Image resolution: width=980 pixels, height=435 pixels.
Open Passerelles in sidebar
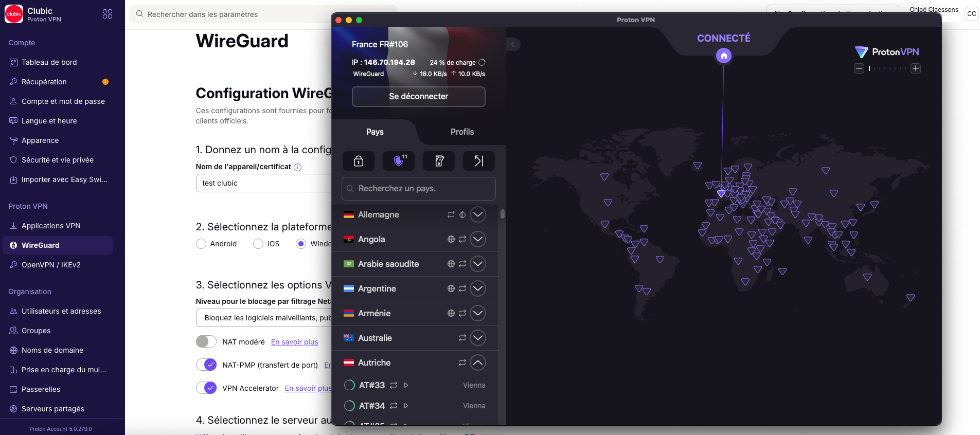click(58, 389)
